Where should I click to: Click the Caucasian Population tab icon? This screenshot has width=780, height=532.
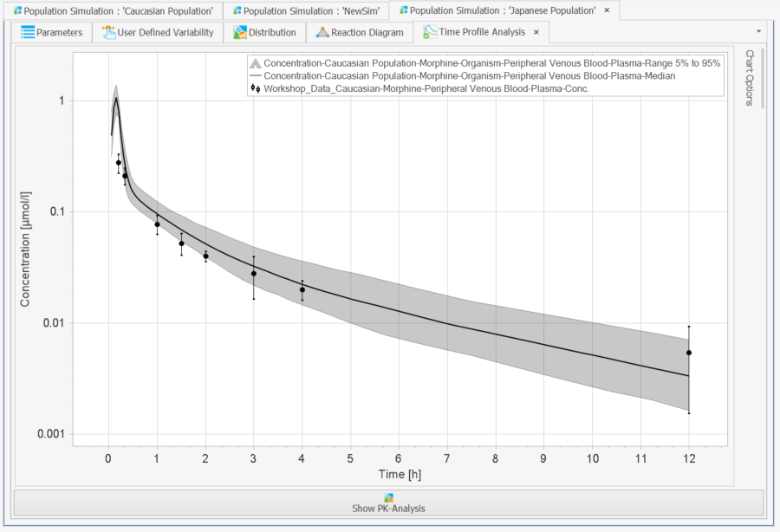click(x=17, y=11)
